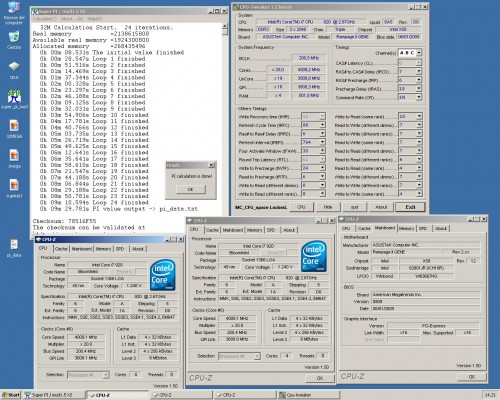The image size is (500, 400).
Task: Click the Checksum line in Super PI output
Action: [65, 221]
